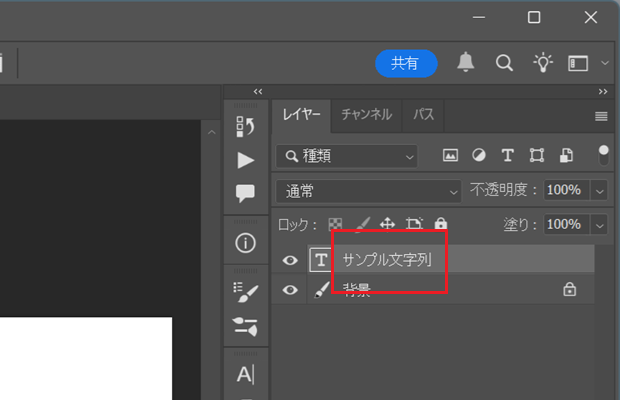Open the History panel icon
Viewport: 620px width, 400px height.
(245, 126)
